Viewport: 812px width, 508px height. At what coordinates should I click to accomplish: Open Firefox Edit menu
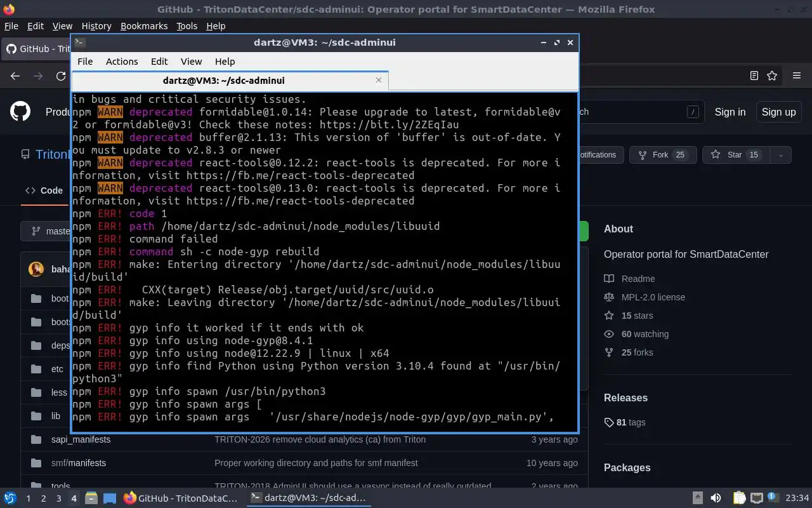pos(36,26)
